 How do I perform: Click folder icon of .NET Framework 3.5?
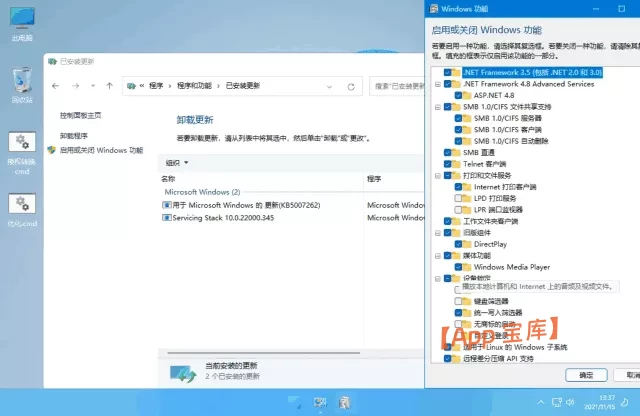click(456, 73)
